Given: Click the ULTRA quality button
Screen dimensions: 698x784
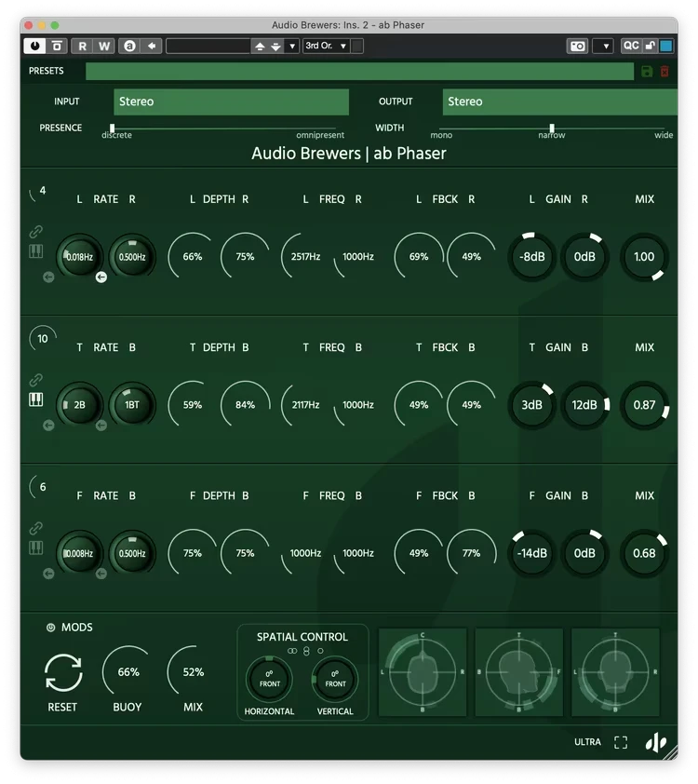Looking at the screenshot, I should 587,742.
